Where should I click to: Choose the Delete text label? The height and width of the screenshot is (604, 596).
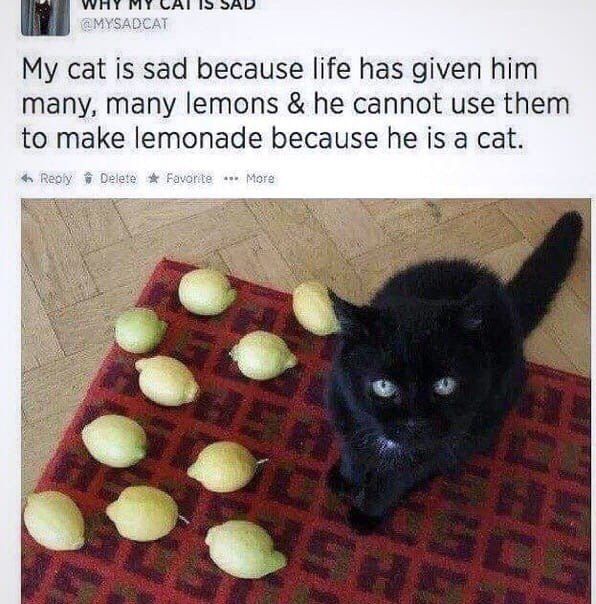tap(118, 178)
